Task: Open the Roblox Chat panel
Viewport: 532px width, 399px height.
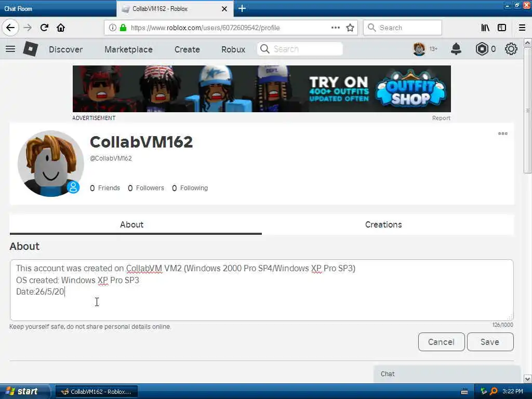Action: pos(447,374)
